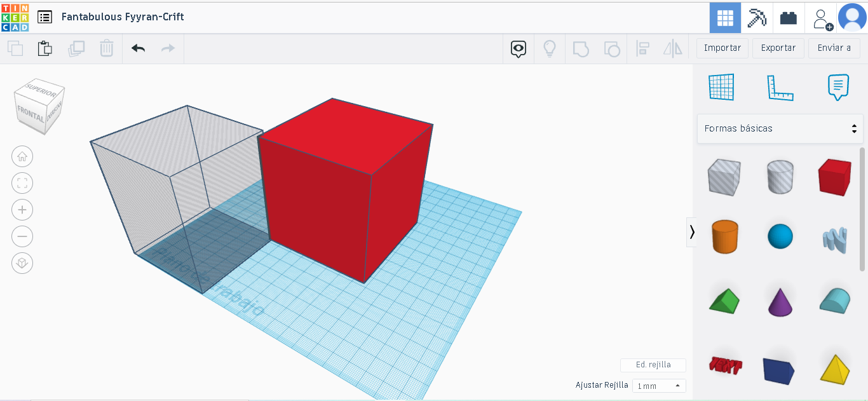Pick the red TEXT shape

(x=725, y=365)
